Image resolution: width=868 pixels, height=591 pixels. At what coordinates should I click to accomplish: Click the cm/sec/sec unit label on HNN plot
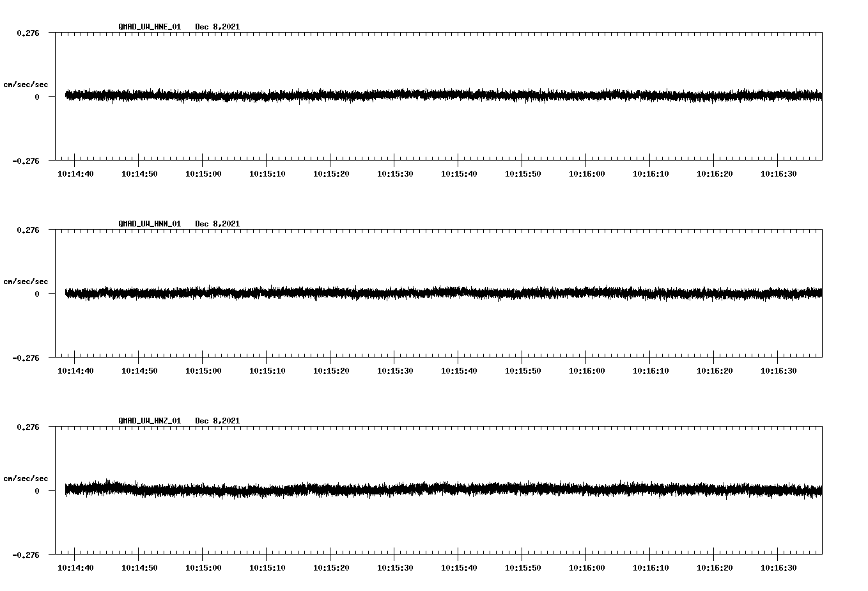[26, 281]
